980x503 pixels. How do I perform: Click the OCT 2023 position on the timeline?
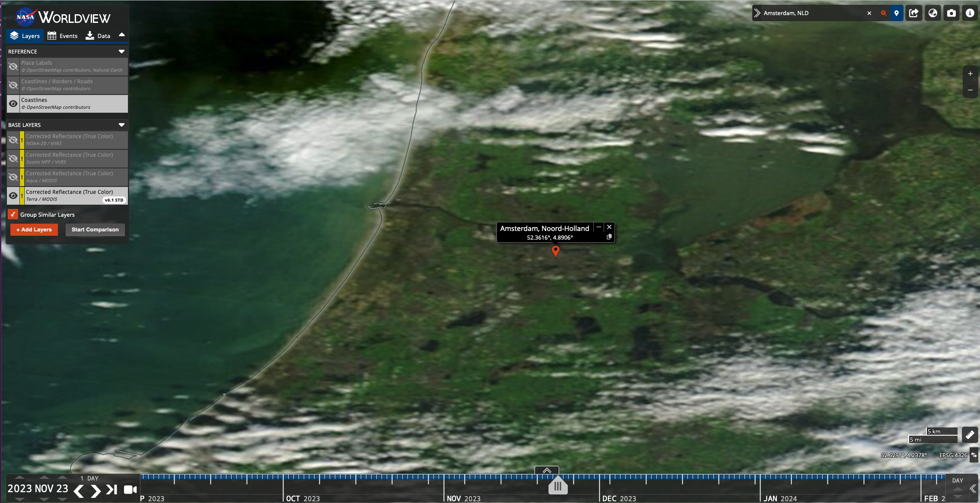coord(303,499)
